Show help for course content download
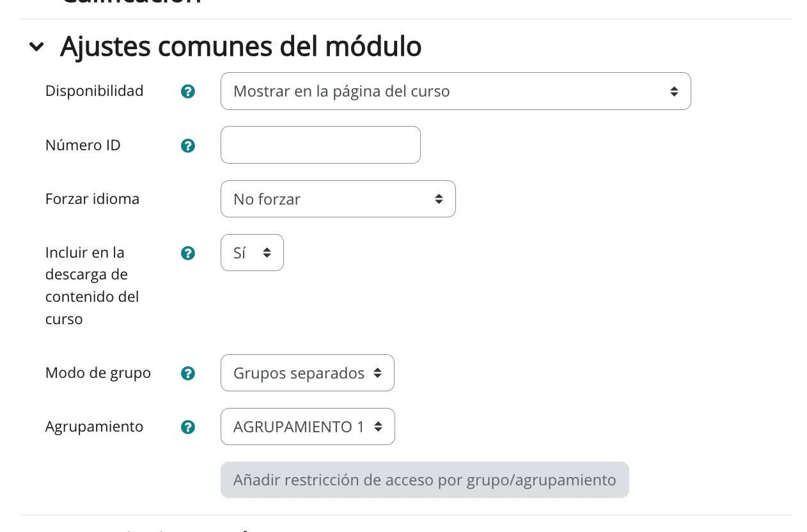The height and width of the screenshot is (532, 807). (x=188, y=253)
